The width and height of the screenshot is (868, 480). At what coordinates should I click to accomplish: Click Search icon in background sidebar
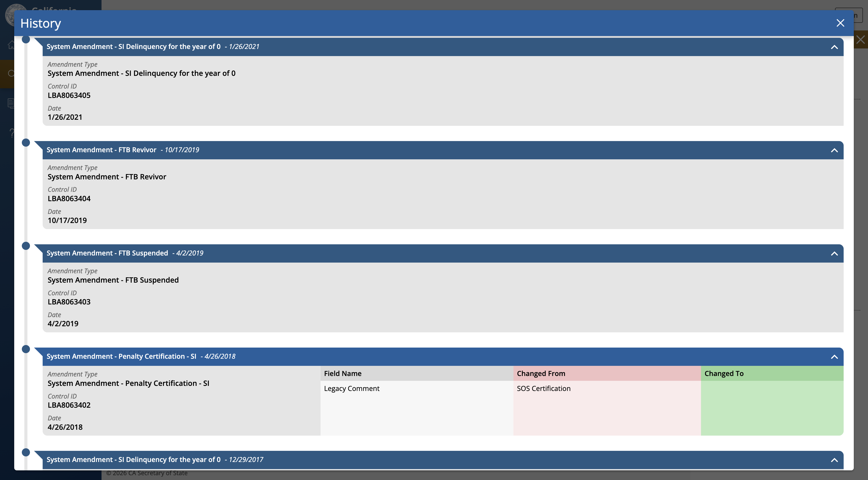(11, 73)
